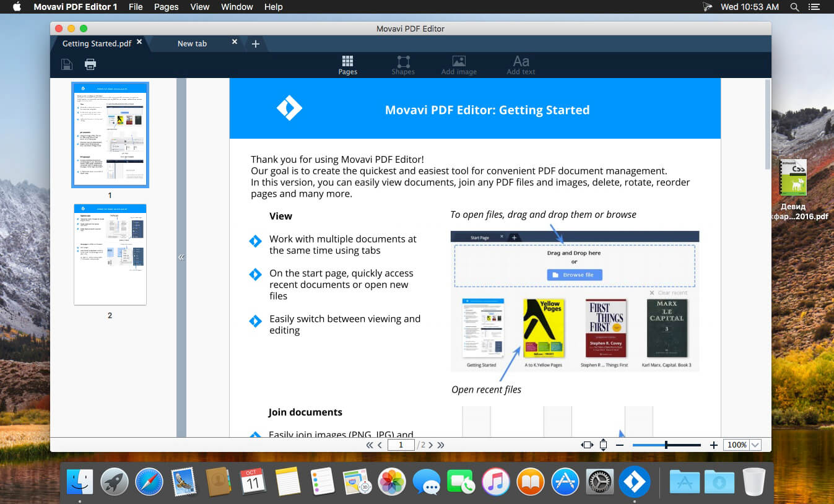Select the Shapes tool
The height and width of the screenshot is (504, 834).
[x=403, y=64]
